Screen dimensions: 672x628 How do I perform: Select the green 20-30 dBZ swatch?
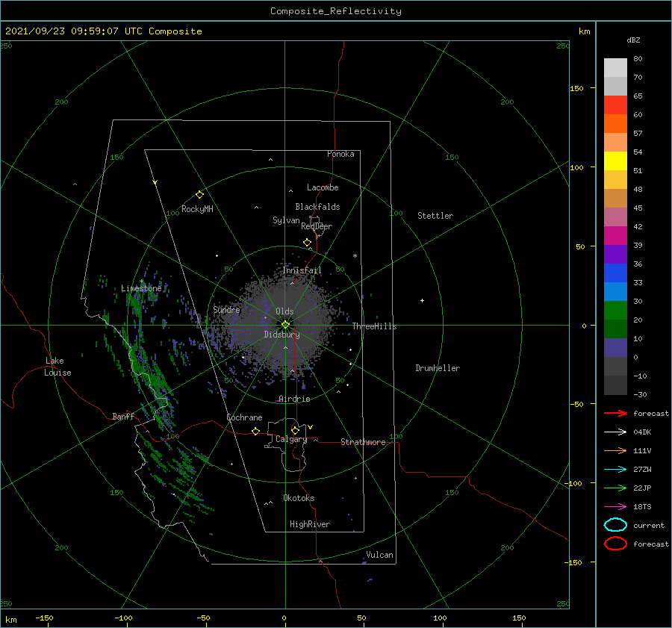(x=615, y=310)
